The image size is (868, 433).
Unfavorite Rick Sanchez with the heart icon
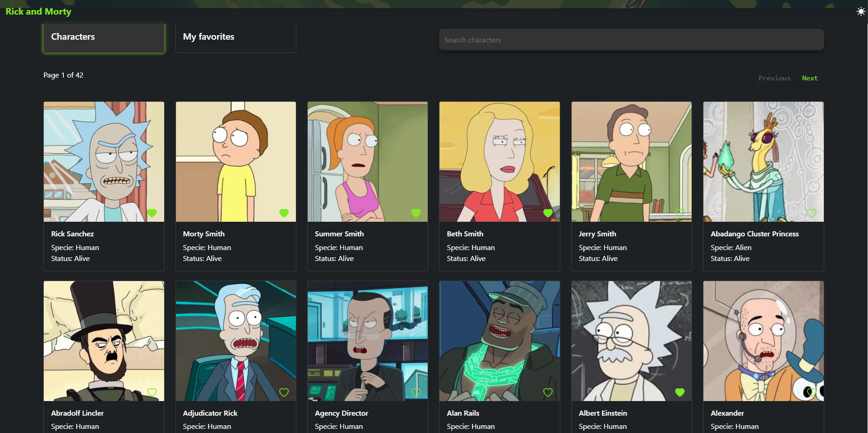pyautogui.click(x=152, y=213)
